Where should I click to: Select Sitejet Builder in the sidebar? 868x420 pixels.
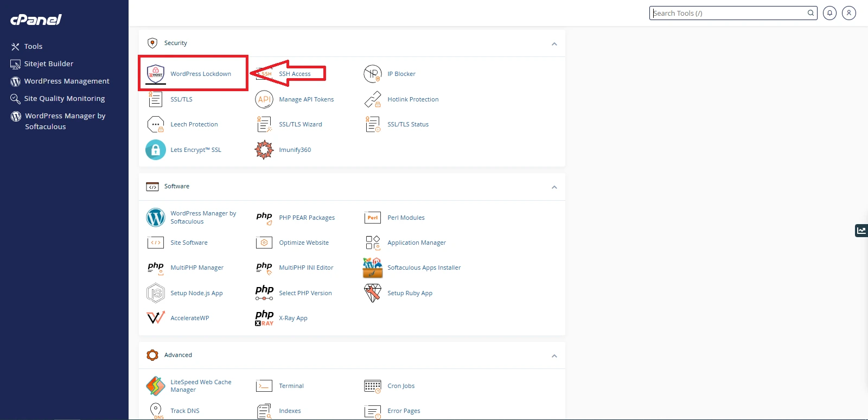48,64
